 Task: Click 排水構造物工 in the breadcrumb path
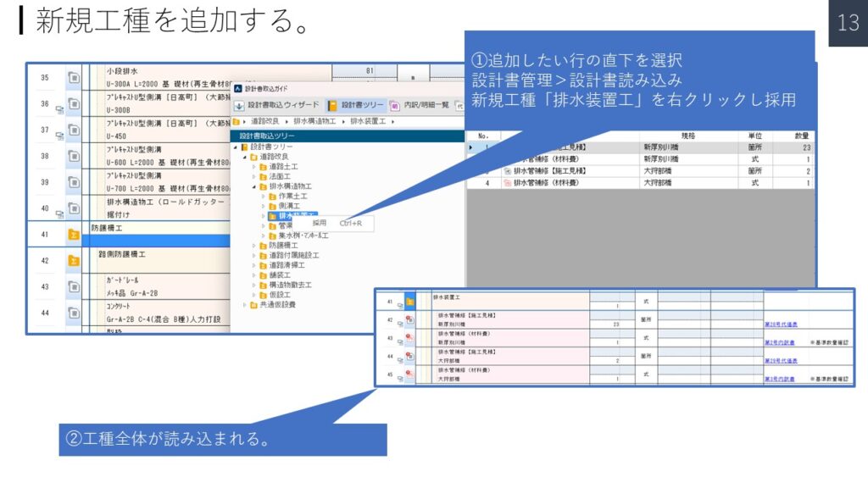click(x=315, y=121)
